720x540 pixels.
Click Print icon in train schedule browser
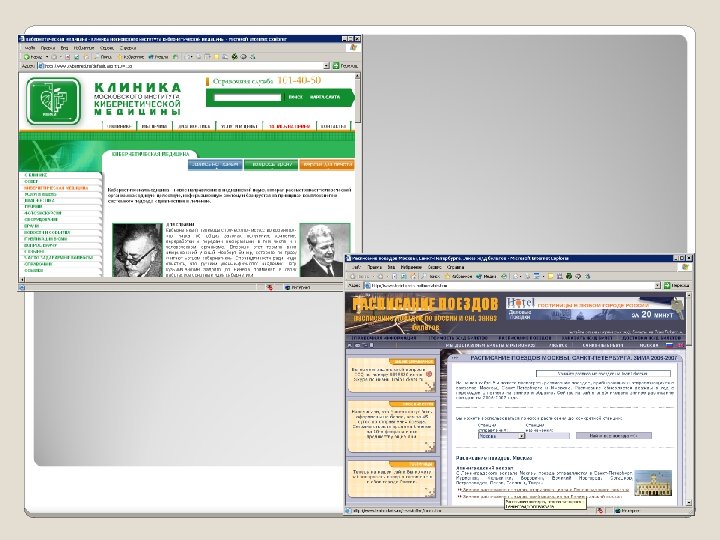pos(528,276)
